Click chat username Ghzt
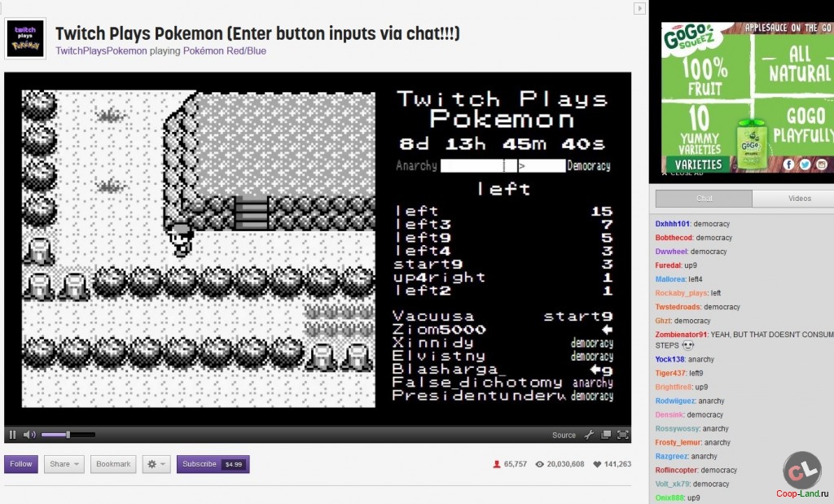Image resolution: width=834 pixels, height=504 pixels. click(x=663, y=321)
